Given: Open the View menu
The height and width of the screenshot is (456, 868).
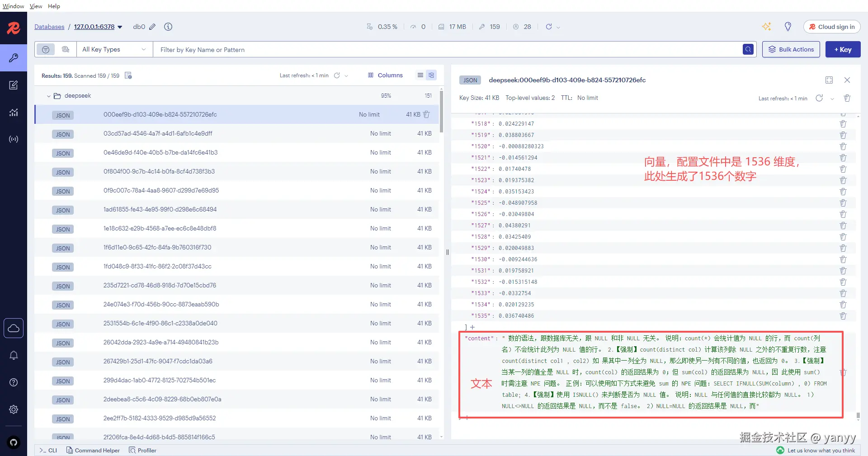Looking at the screenshot, I should coord(36,6).
